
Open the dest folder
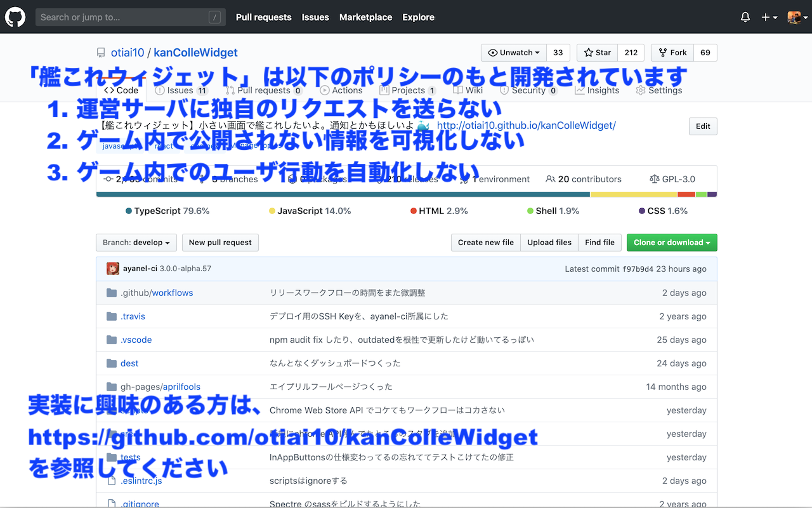pos(129,363)
